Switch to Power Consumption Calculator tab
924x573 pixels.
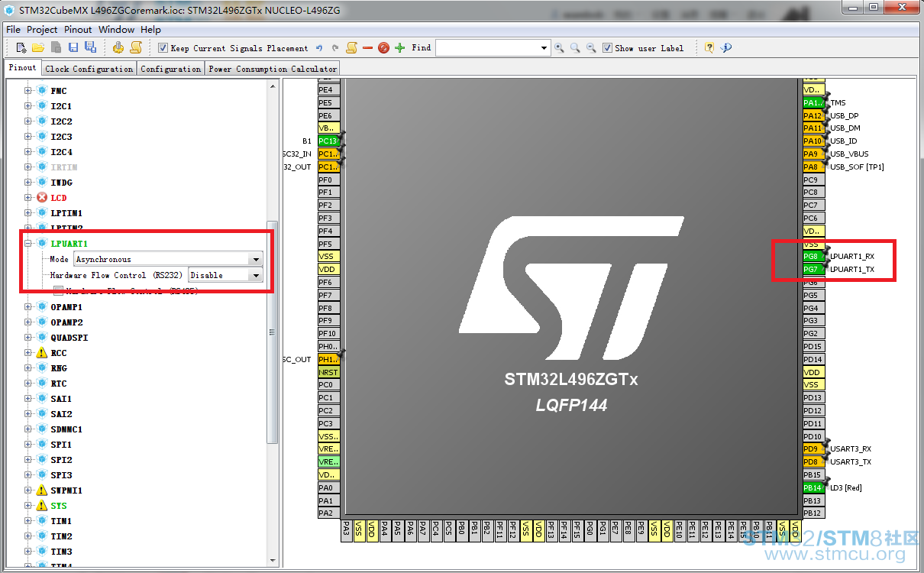point(273,69)
